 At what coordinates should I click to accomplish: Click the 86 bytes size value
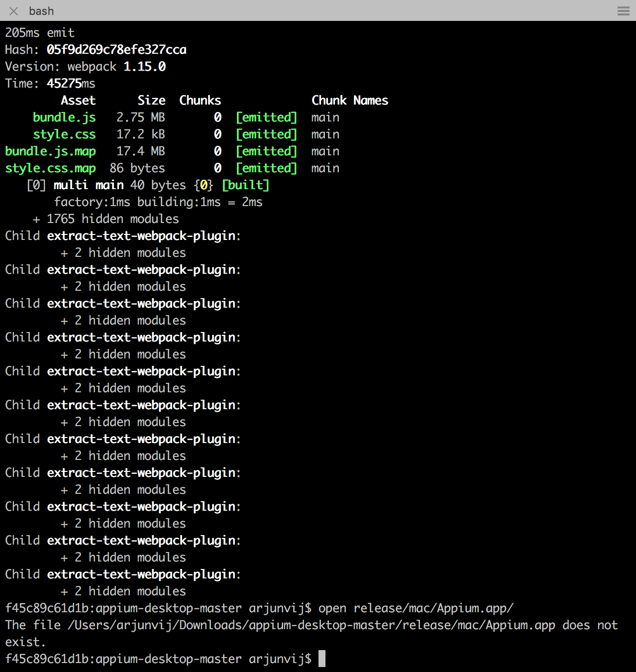click(x=137, y=168)
